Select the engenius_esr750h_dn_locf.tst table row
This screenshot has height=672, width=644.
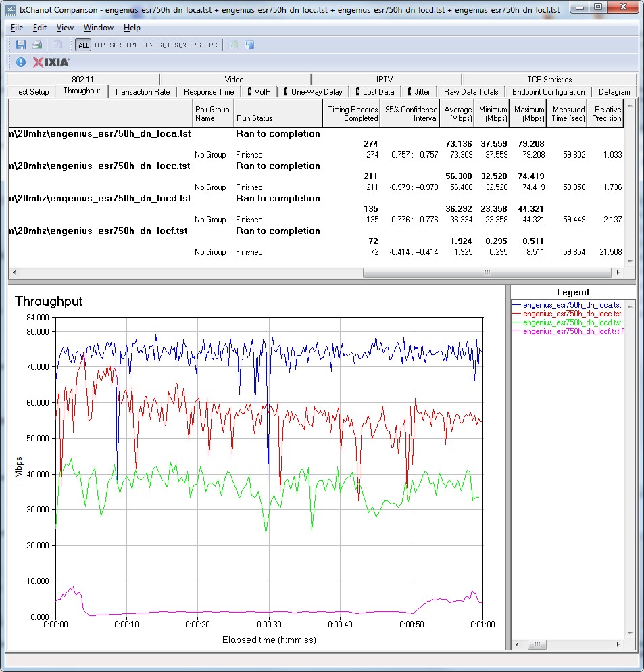point(316,231)
